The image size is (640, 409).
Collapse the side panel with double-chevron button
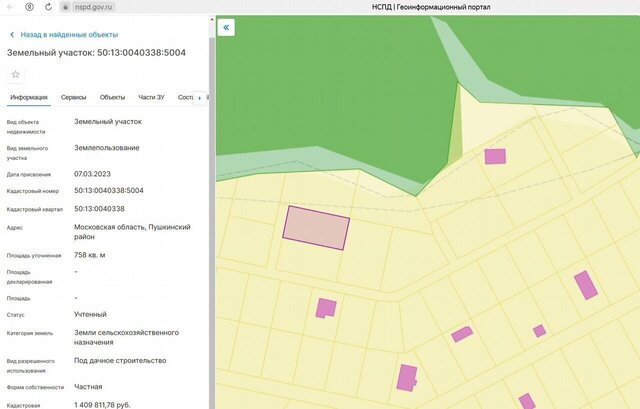click(x=226, y=27)
